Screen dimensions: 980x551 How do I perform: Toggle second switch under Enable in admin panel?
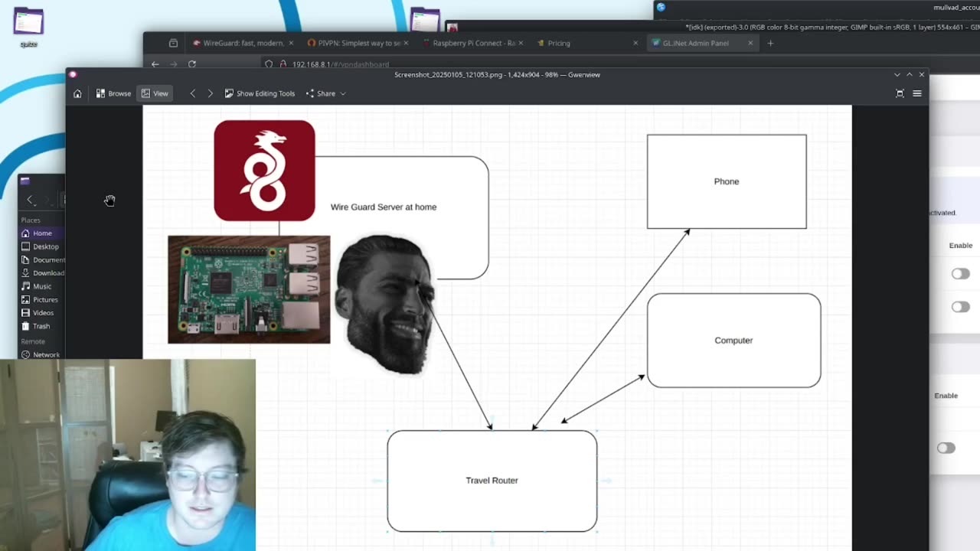click(960, 307)
